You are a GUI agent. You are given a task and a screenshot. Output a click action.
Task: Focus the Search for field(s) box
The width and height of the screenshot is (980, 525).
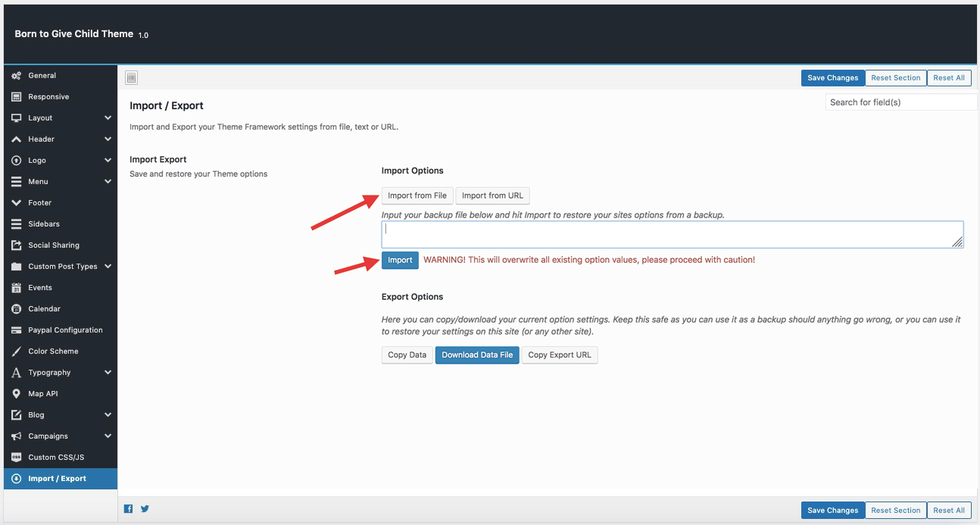[901, 102]
